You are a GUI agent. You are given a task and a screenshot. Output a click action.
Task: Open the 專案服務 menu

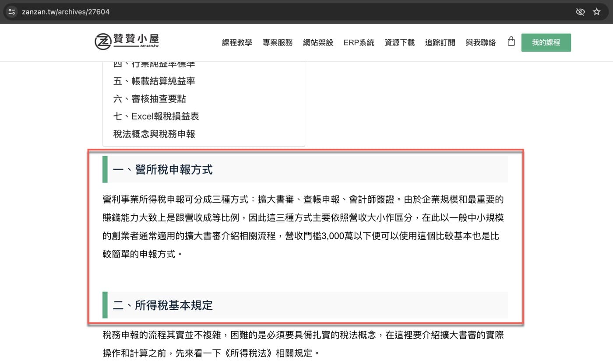pyautogui.click(x=278, y=42)
